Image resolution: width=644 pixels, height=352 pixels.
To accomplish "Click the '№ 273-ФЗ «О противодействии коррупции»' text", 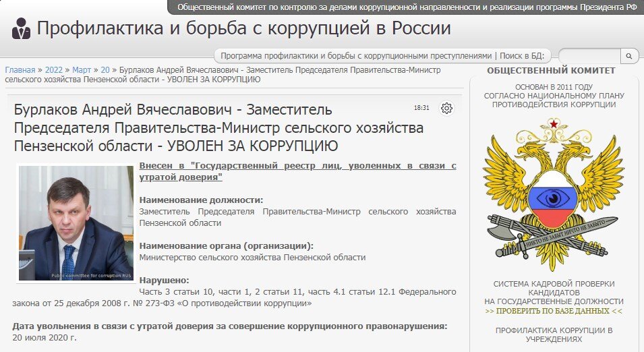I will click(x=221, y=303).
